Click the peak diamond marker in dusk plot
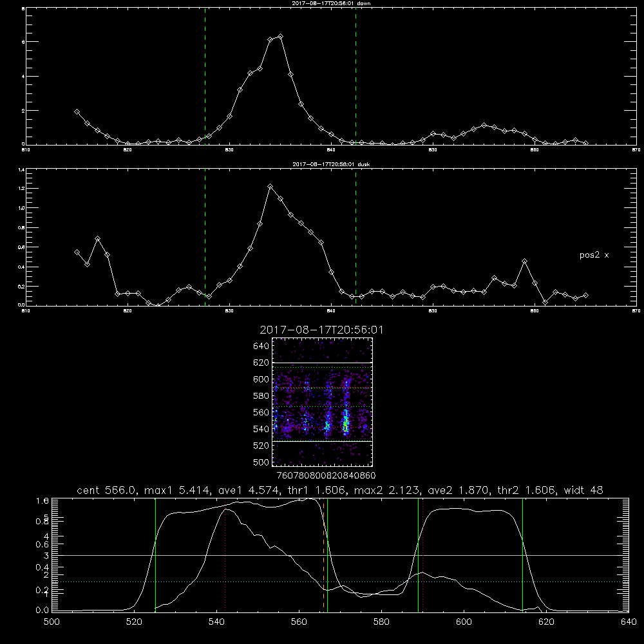Screen dimensions: 644x644 [270, 187]
